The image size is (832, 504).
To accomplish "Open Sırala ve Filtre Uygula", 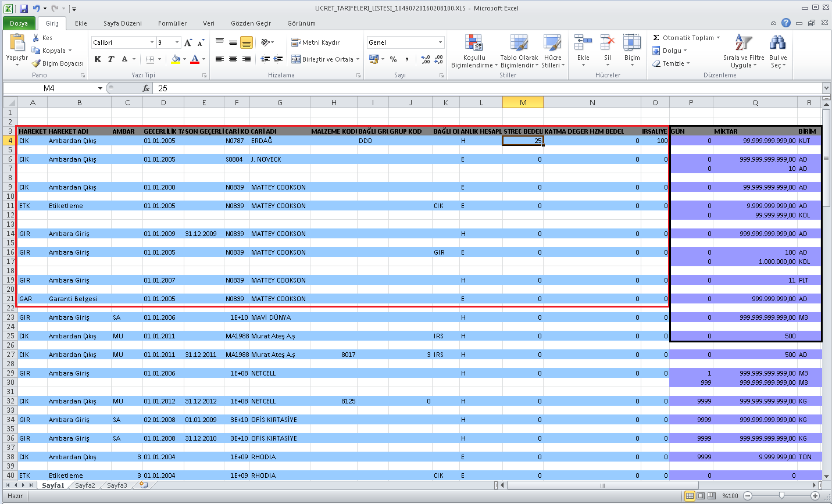I will point(744,51).
